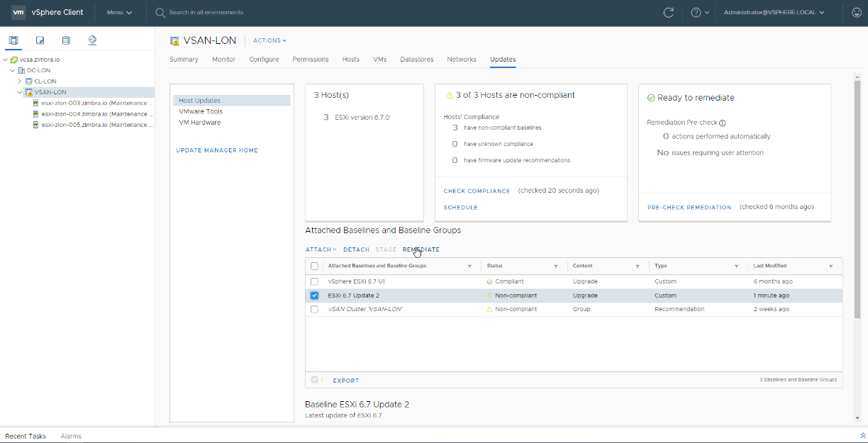
Task: Switch to the Monitor tab
Action: tap(224, 60)
